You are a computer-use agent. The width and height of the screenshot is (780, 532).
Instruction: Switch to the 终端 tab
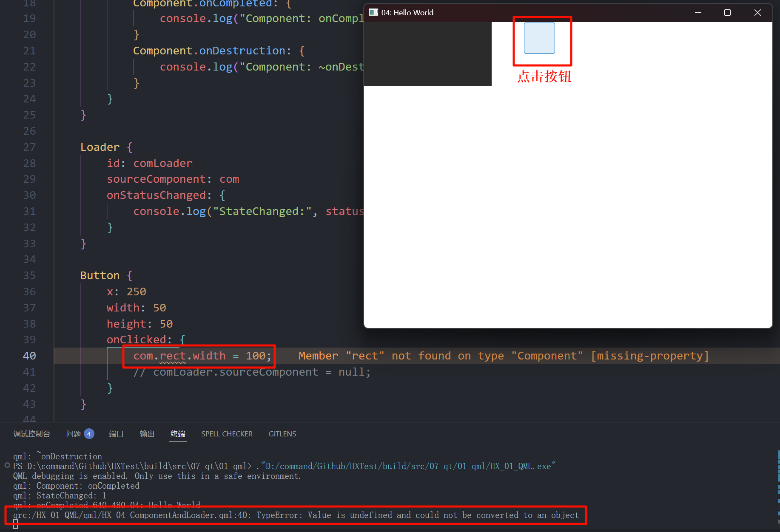pos(178,434)
